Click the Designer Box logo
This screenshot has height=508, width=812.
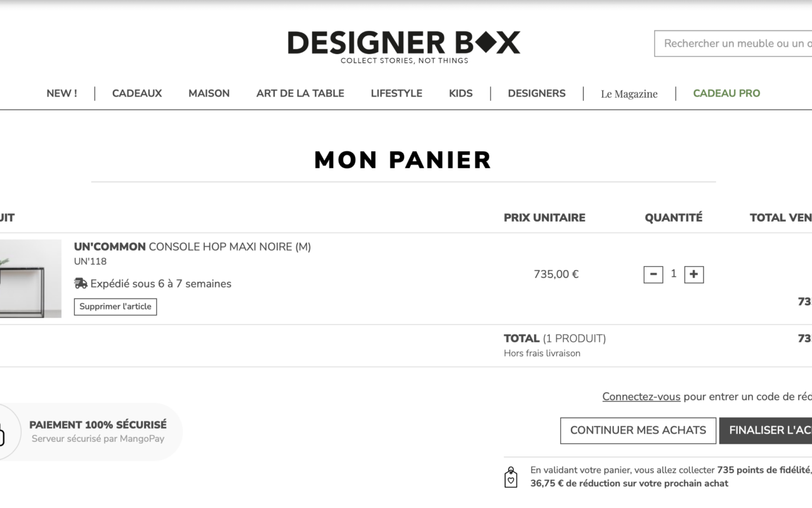coord(403,47)
